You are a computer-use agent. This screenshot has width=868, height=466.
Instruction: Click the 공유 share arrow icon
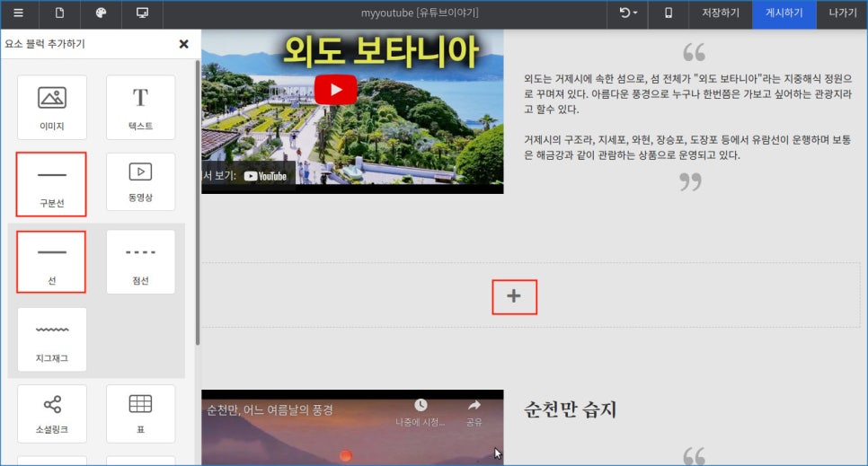pyautogui.click(x=474, y=406)
